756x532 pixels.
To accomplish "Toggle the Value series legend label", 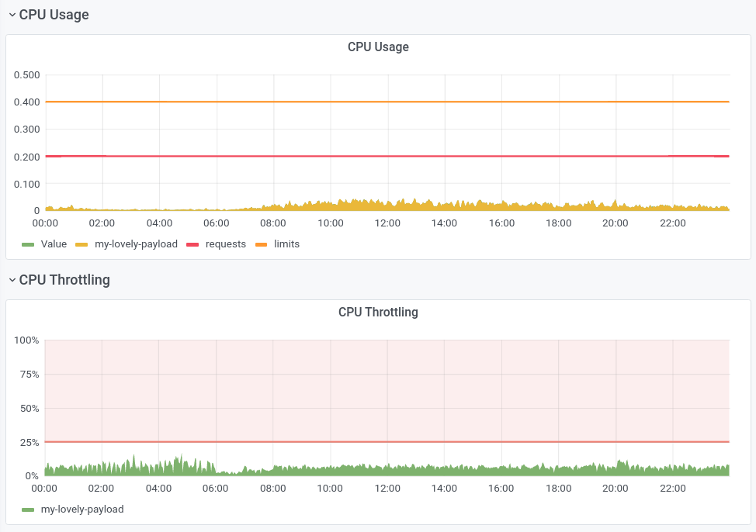I will [54, 244].
